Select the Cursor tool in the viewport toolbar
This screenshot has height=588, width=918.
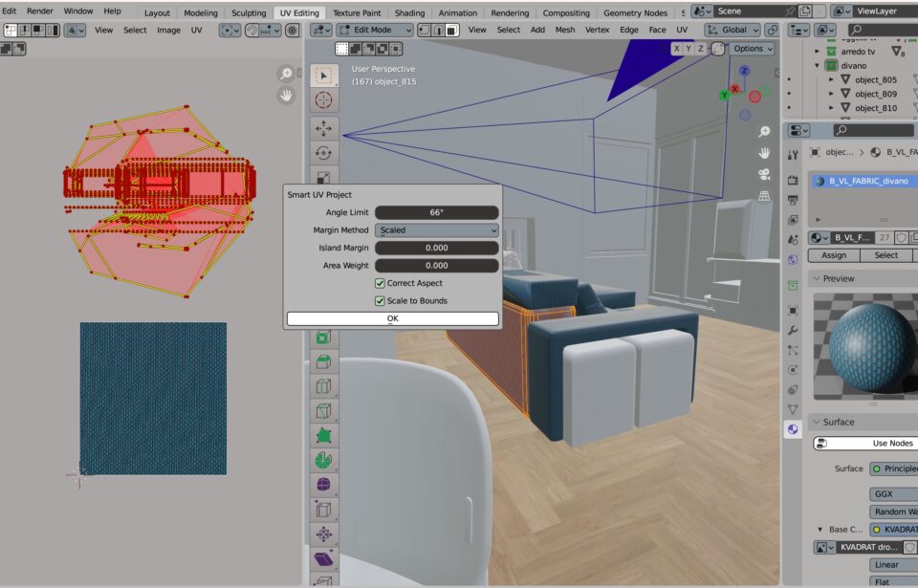[324, 99]
